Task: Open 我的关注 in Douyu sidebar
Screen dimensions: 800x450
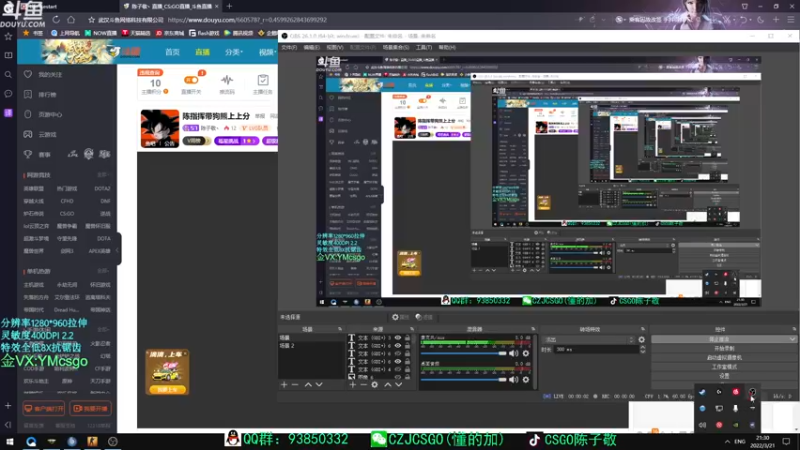Action: [51, 74]
